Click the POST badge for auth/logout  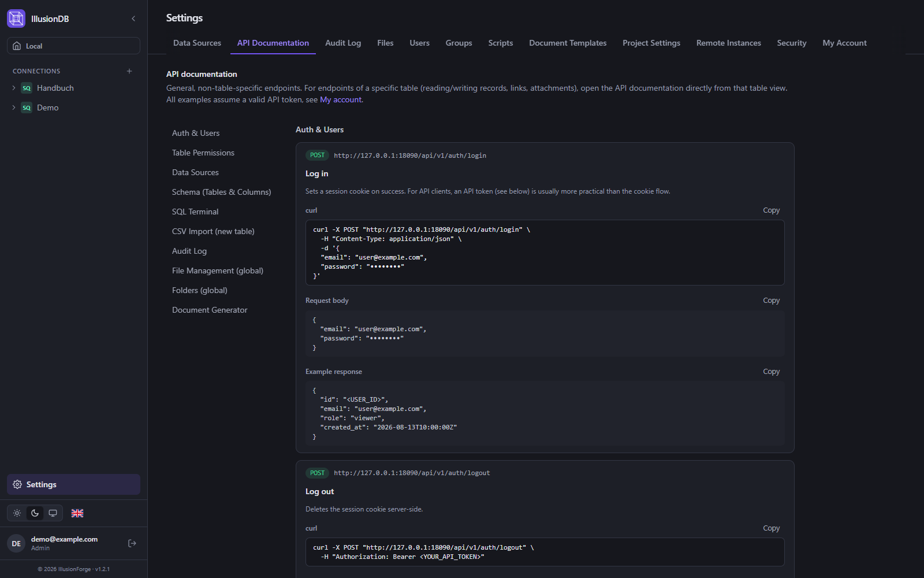pos(317,473)
